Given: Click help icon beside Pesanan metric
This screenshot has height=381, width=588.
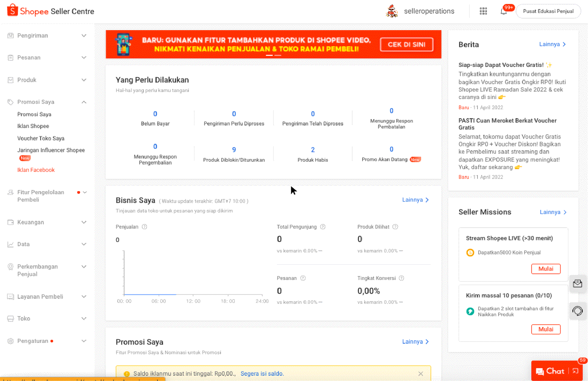Looking at the screenshot, I should pyautogui.click(x=303, y=278).
